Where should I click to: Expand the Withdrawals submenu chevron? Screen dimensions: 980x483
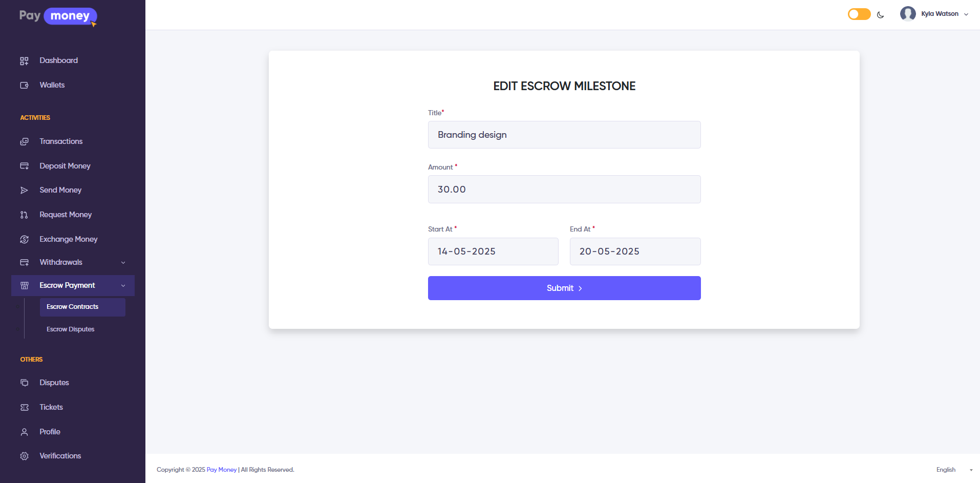click(123, 263)
